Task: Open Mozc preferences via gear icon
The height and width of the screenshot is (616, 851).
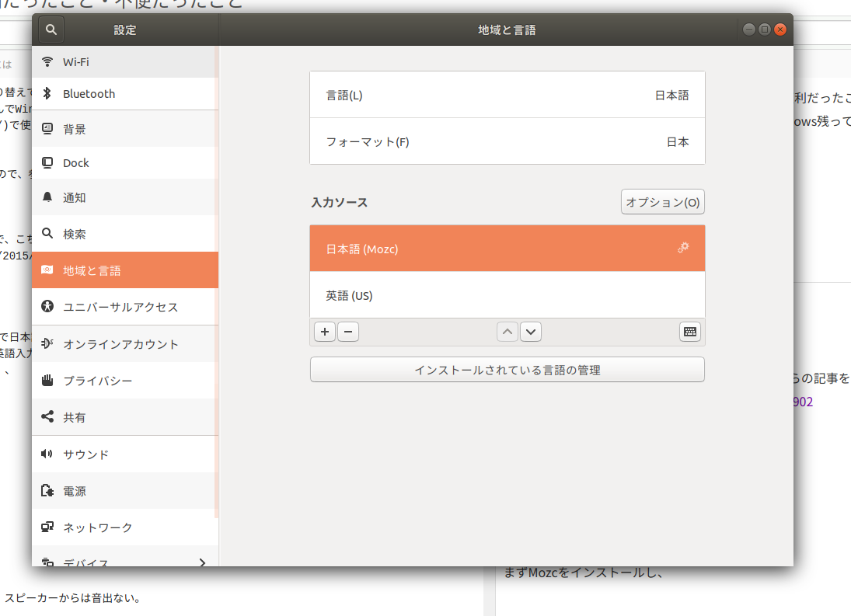Action: 683,248
